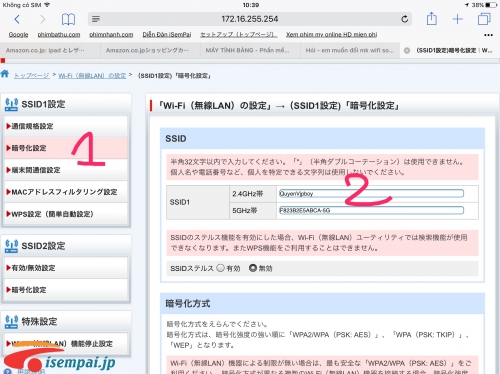Edit the 5GHz帯 SSID field
The image size is (500, 374).
371,210
